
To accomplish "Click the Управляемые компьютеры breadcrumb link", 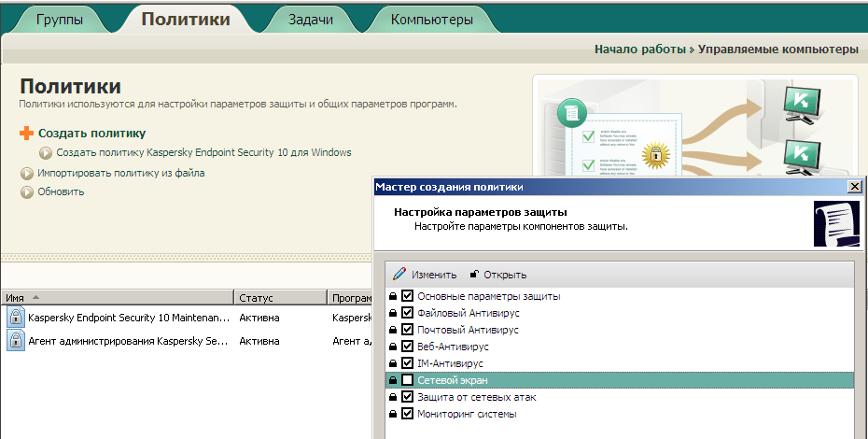I will coord(777,50).
